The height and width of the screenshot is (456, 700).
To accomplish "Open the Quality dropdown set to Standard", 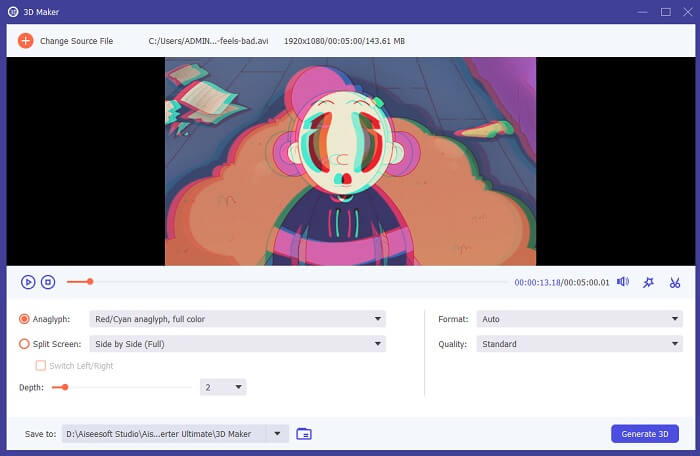I will (x=579, y=344).
